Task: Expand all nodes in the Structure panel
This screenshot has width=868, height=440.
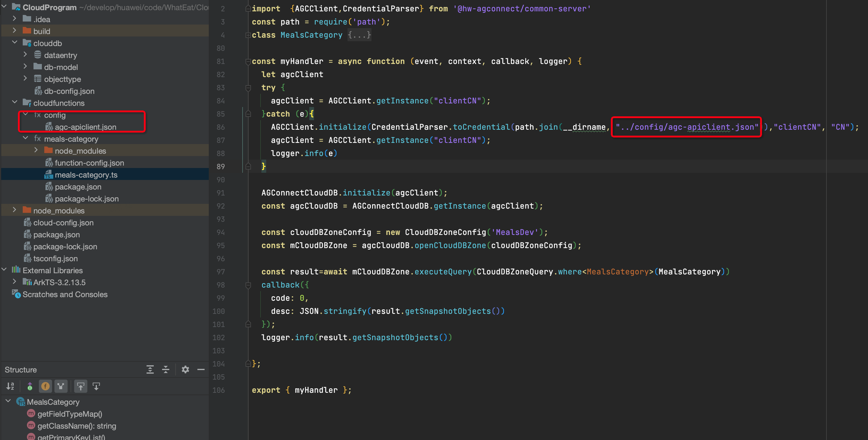Action: tap(150, 369)
